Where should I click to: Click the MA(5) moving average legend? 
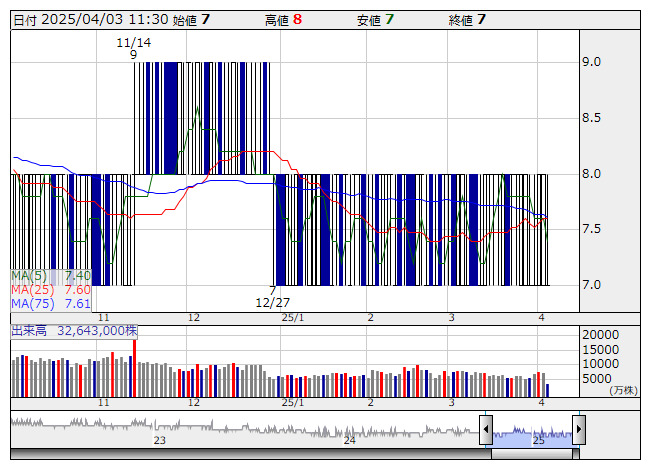coord(51,276)
